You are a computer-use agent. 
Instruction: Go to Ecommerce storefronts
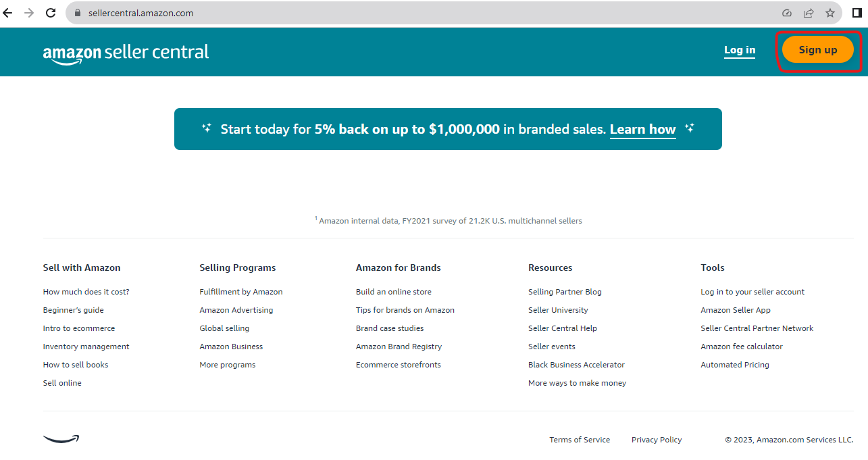tap(399, 365)
